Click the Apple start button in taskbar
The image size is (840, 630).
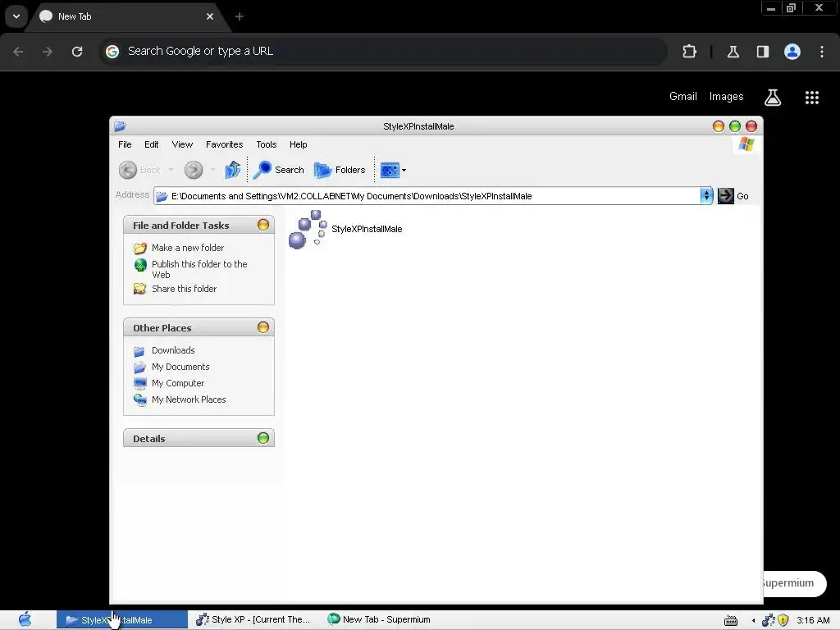pyautogui.click(x=25, y=620)
